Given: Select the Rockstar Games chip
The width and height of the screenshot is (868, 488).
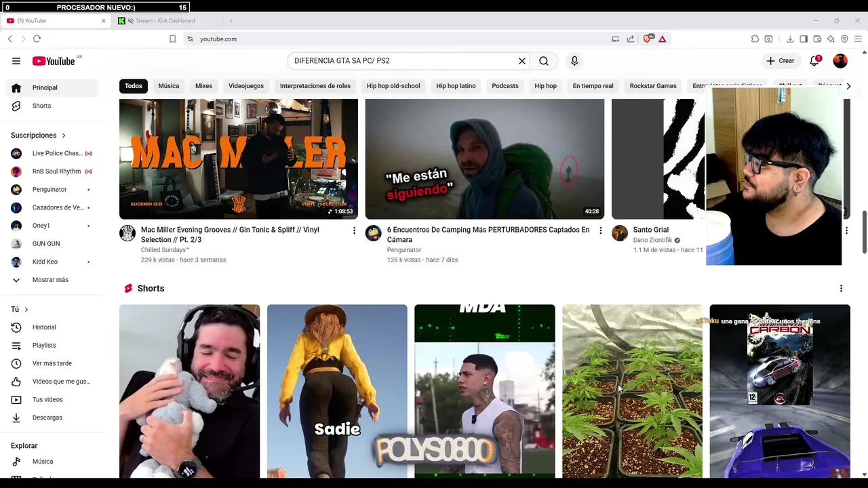Looking at the screenshot, I should [653, 86].
